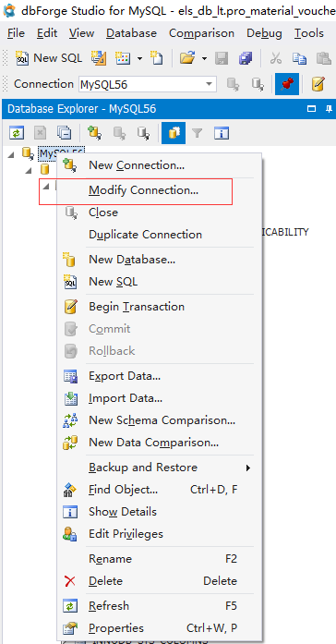Image resolution: width=336 pixels, height=644 pixels.
Task: Click the second connection icon after the combo box
Action: [x=258, y=84]
